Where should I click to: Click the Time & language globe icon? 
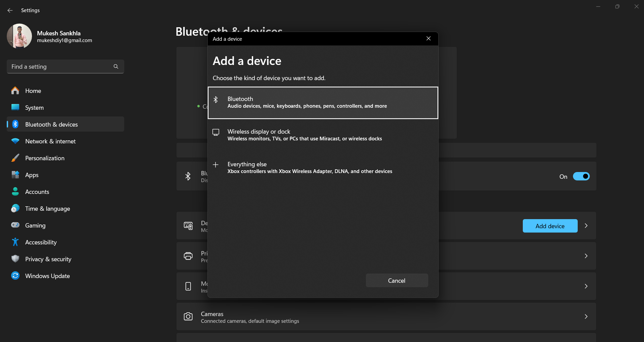click(15, 208)
